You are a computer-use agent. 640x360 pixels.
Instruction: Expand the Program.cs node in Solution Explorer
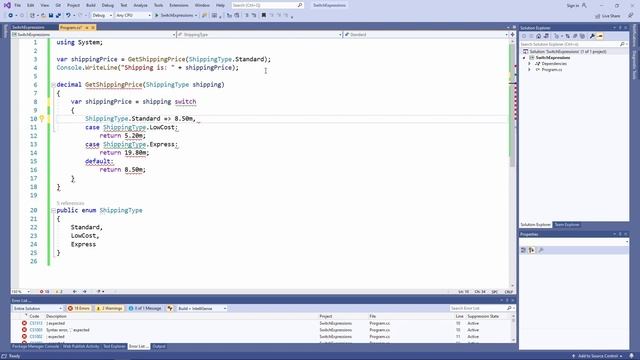[529, 70]
